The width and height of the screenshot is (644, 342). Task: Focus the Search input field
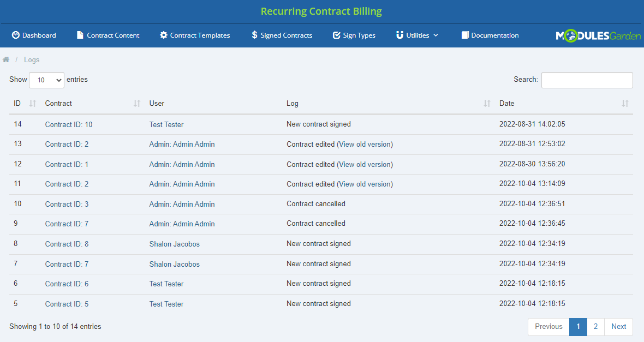coord(587,80)
